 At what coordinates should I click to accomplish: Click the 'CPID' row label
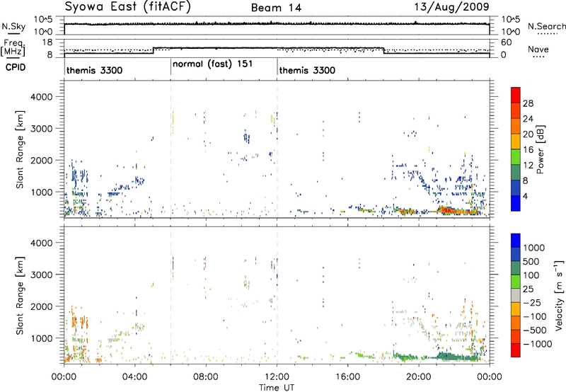[16, 67]
